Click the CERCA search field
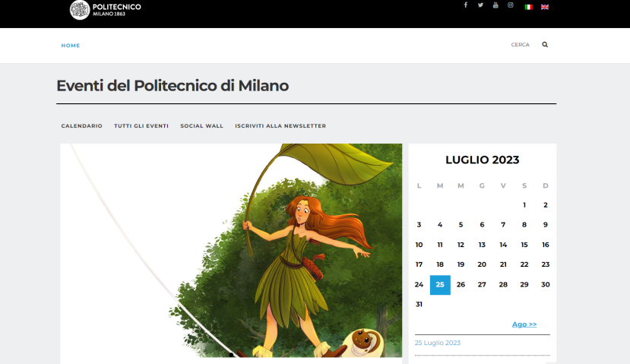630x364 pixels. coord(521,45)
